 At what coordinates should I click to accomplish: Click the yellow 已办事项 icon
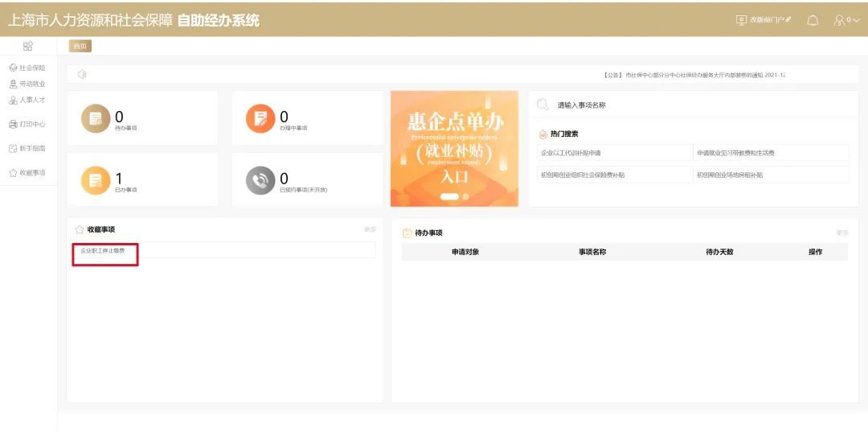pyautogui.click(x=96, y=180)
